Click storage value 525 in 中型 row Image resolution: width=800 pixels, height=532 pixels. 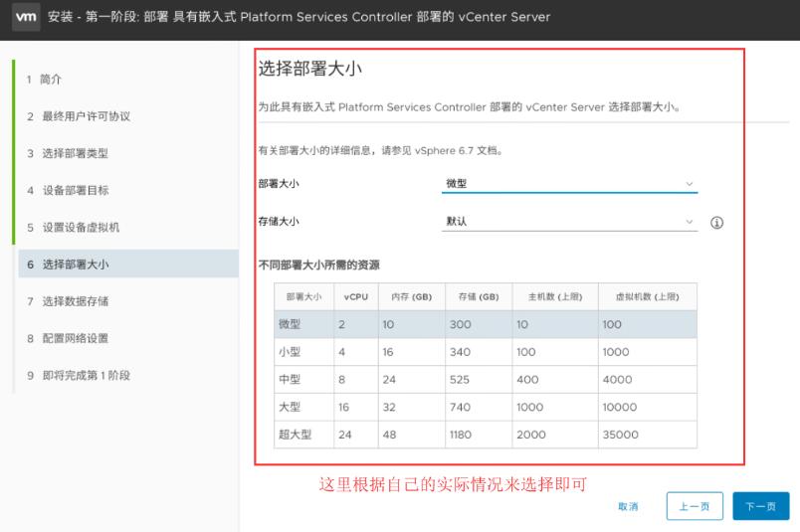pos(459,380)
